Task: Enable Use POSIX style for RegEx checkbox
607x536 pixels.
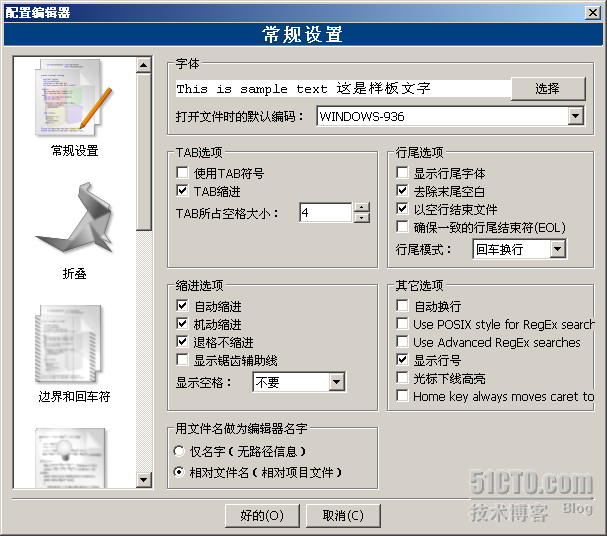Action: click(x=402, y=324)
